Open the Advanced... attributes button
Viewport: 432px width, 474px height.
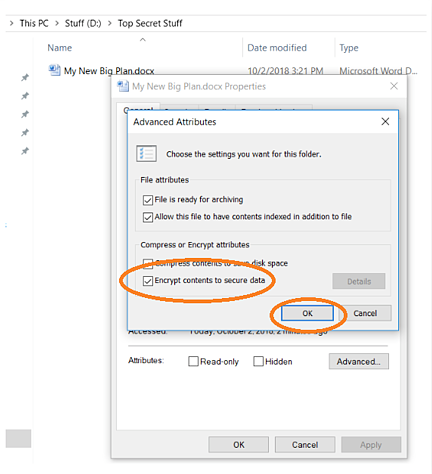point(359,361)
